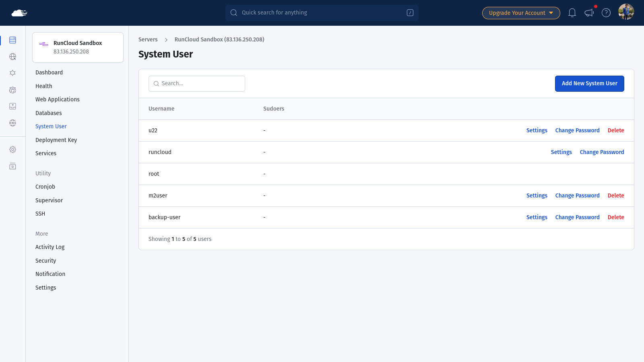
Task: Focus the system user Search field
Action: click(197, 84)
